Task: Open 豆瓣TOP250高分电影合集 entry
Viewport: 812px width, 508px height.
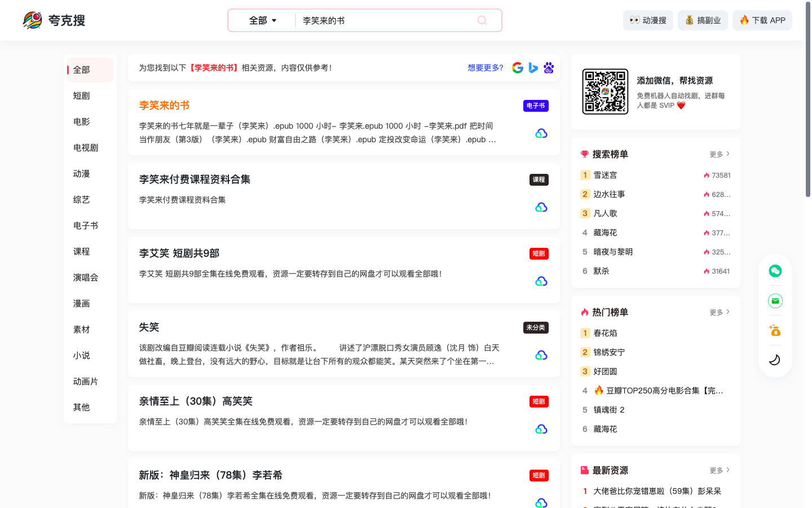Action: pyautogui.click(x=659, y=391)
